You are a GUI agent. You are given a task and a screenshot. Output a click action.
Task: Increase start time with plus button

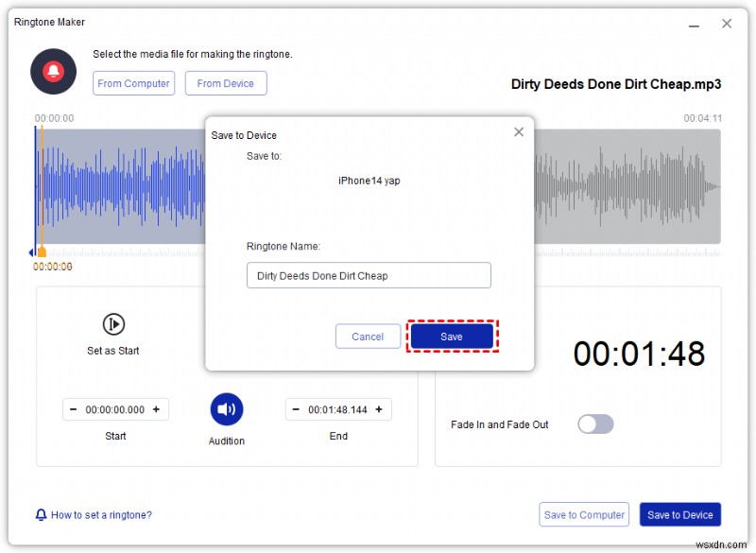click(x=156, y=409)
